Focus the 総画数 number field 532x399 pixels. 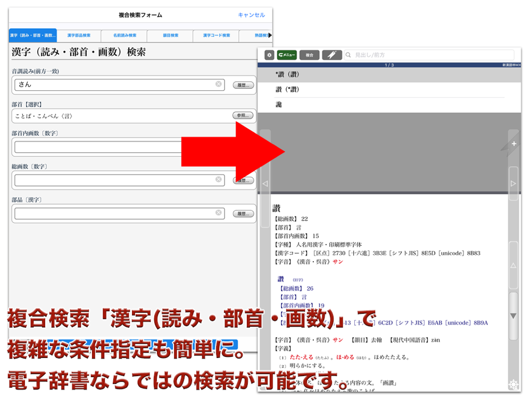coord(119,180)
